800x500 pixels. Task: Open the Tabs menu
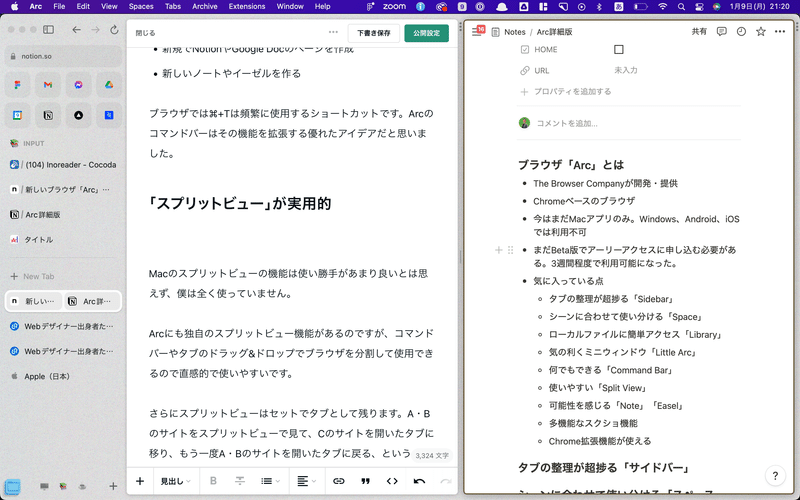[173, 6]
